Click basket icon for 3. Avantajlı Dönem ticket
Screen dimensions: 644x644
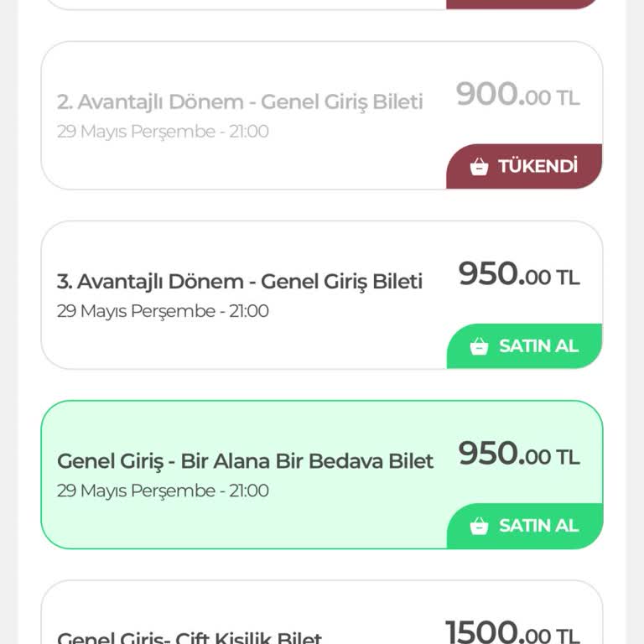[479, 345]
